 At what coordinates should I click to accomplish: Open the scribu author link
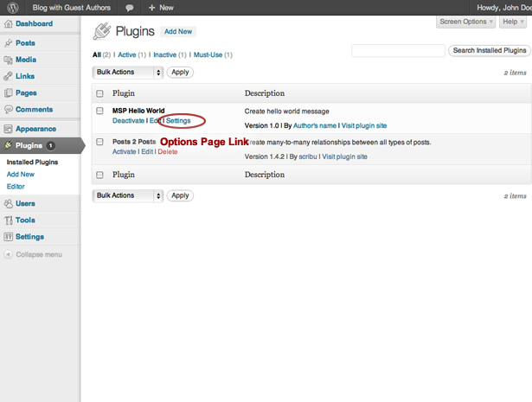tap(308, 156)
